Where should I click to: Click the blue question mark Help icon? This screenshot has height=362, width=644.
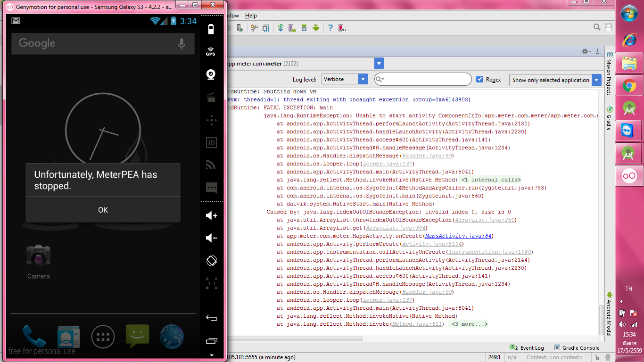(x=330, y=28)
